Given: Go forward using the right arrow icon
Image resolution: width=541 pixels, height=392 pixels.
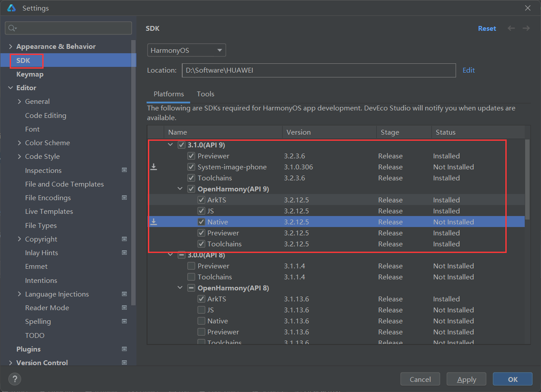Looking at the screenshot, I should pos(526,28).
